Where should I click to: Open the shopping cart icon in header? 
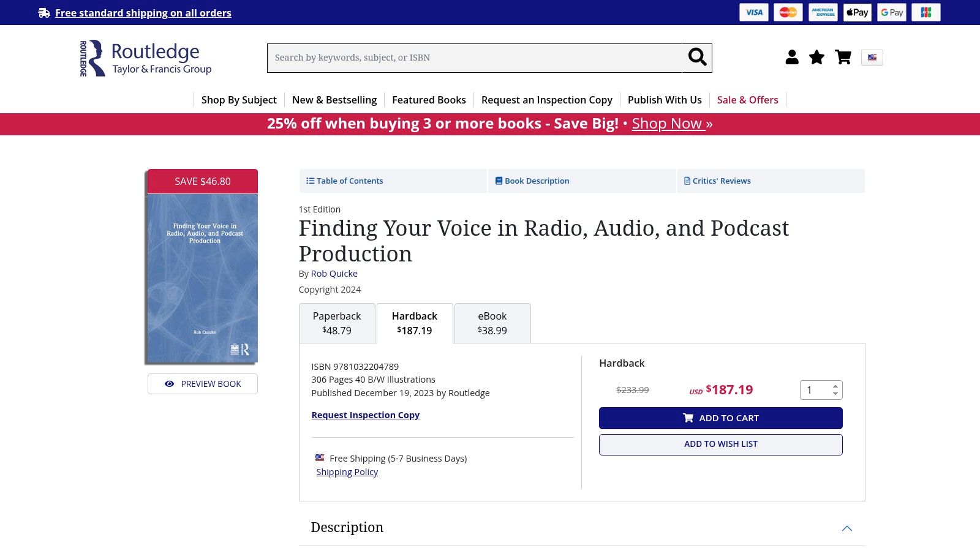843,58
